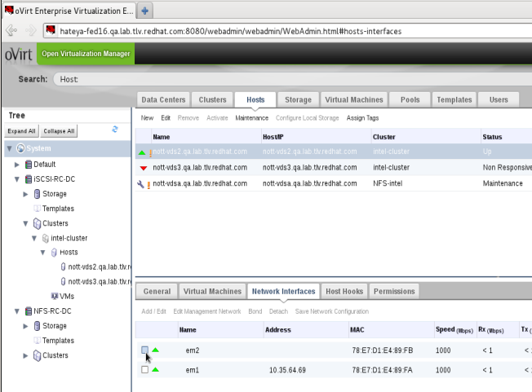Collapse the NFS-RC-DC node
The width and height of the screenshot is (532, 392).
17,311
